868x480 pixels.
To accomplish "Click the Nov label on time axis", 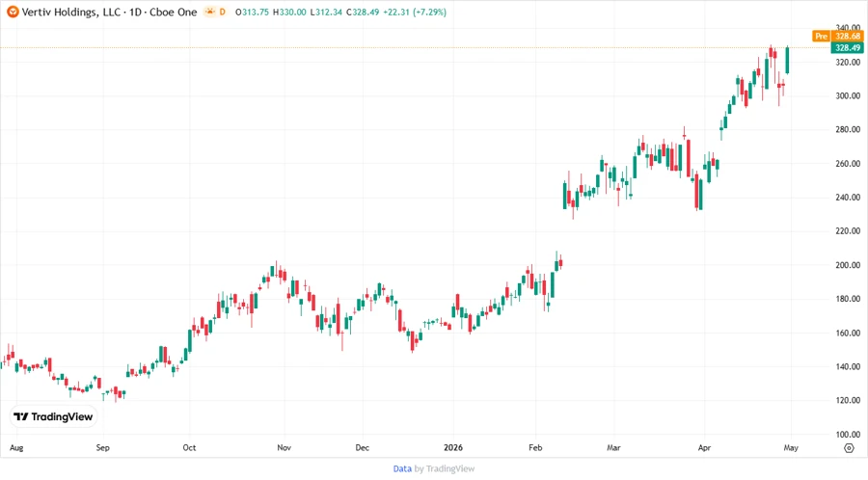I will (x=284, y=447).
